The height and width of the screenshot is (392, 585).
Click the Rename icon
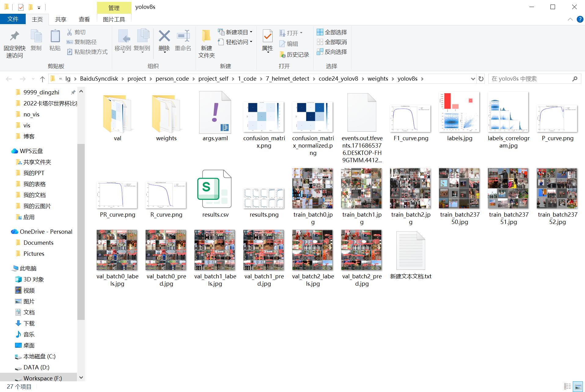(183, 36)
